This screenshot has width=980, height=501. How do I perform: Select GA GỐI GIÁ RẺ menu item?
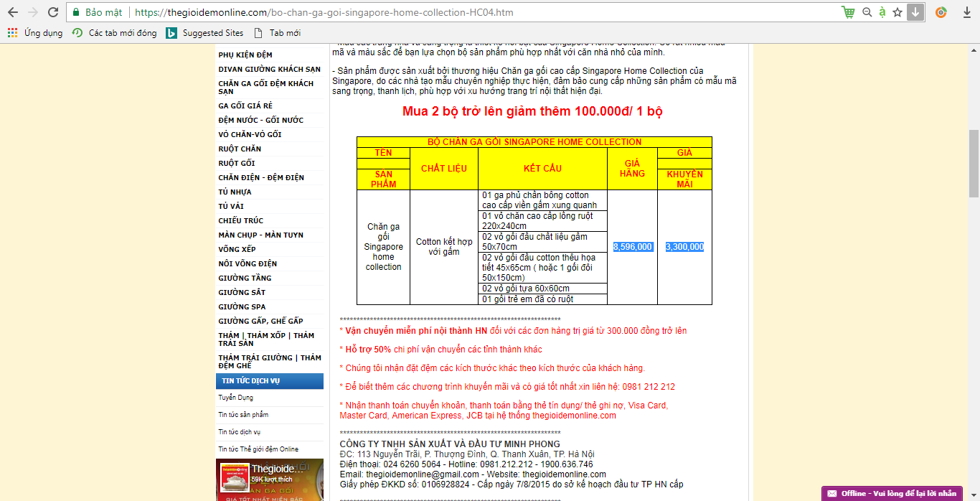245,106
